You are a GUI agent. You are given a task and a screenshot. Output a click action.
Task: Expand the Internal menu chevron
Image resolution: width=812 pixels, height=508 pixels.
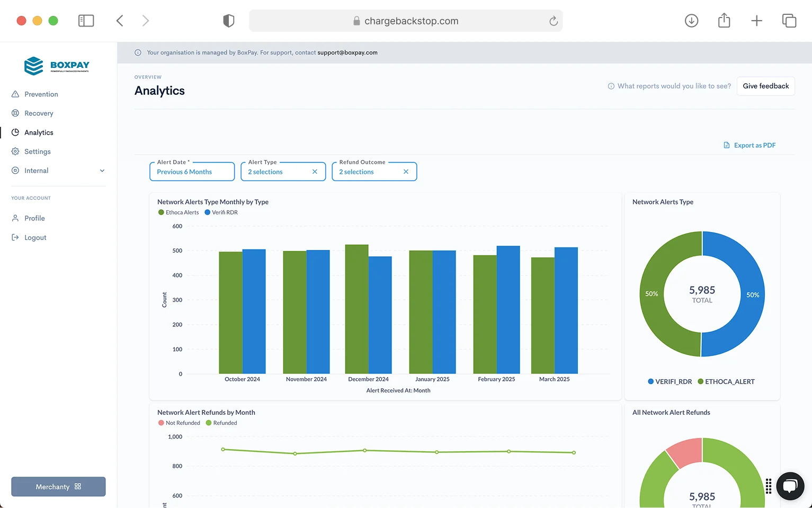tap(102, 171)
